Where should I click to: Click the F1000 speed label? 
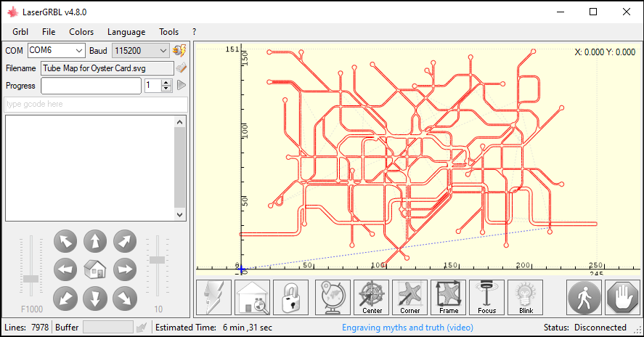32,309
